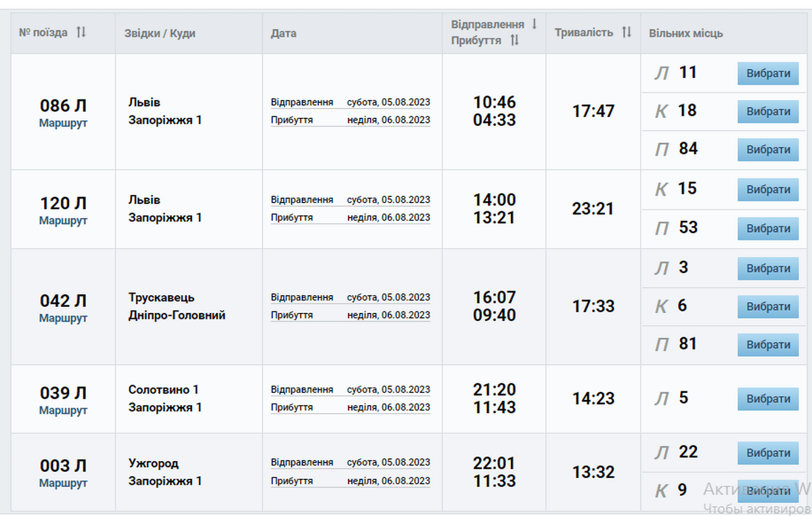The image size is (812, 516).
Task: Select Л class with 11 seats, train 086
Action: (x=768, y=74)
